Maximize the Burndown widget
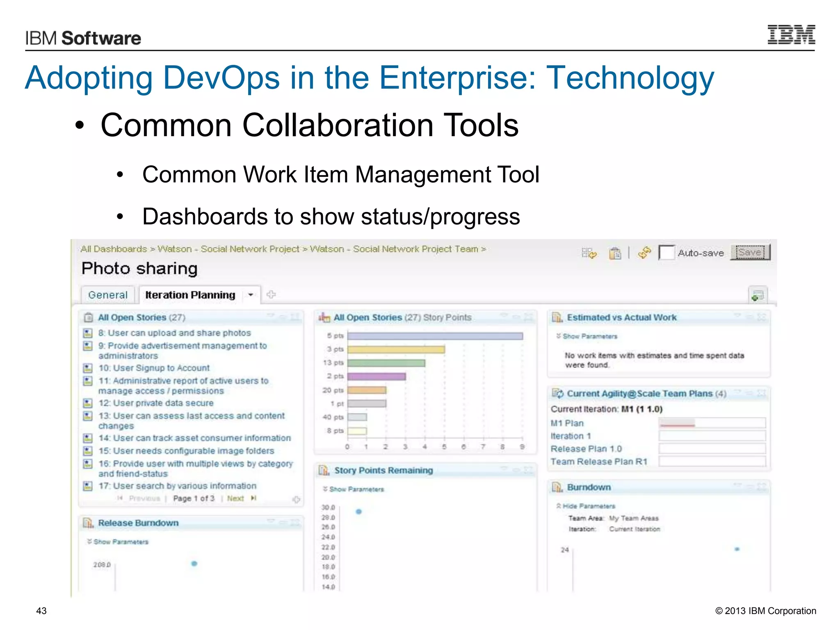 pos(762,486)
